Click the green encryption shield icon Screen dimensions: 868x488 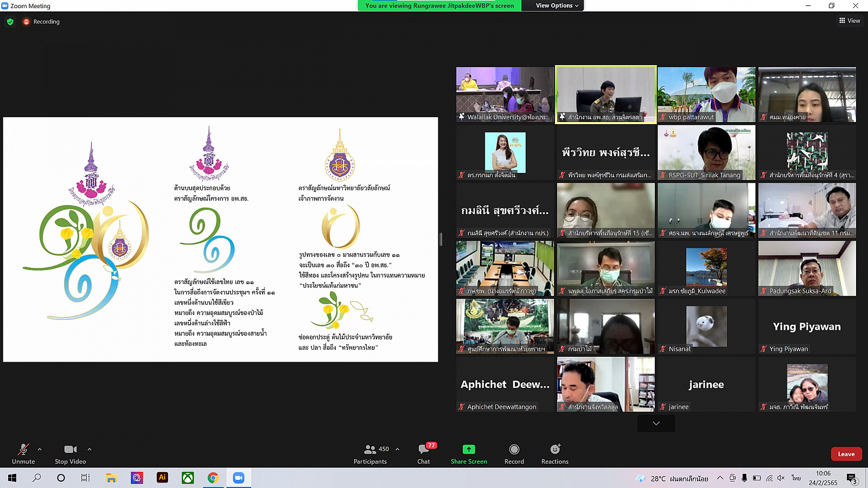pos(10,22)
